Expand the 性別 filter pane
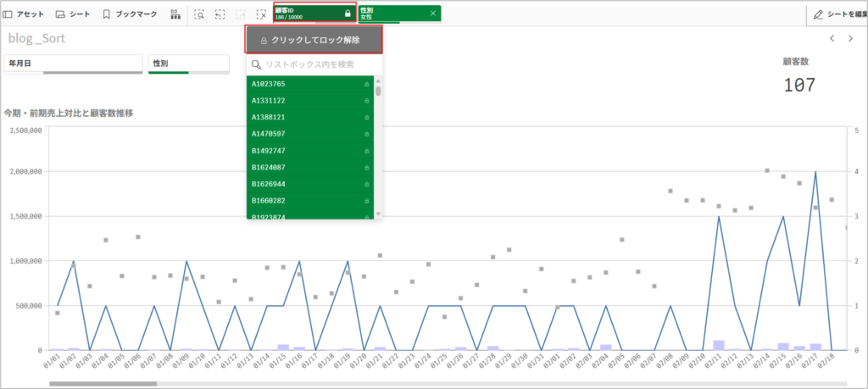The width and height of the screenshot is (868, 389). coord(188,64)
